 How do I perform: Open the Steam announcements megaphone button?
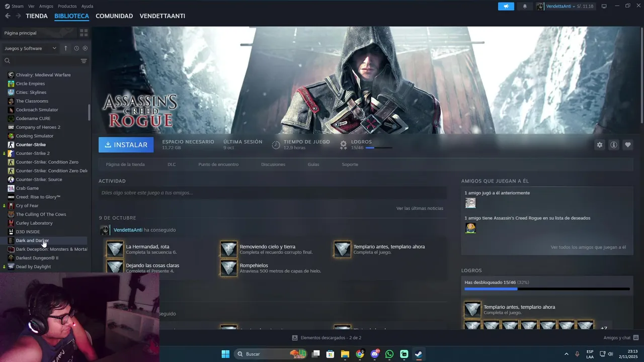[506, 6]
